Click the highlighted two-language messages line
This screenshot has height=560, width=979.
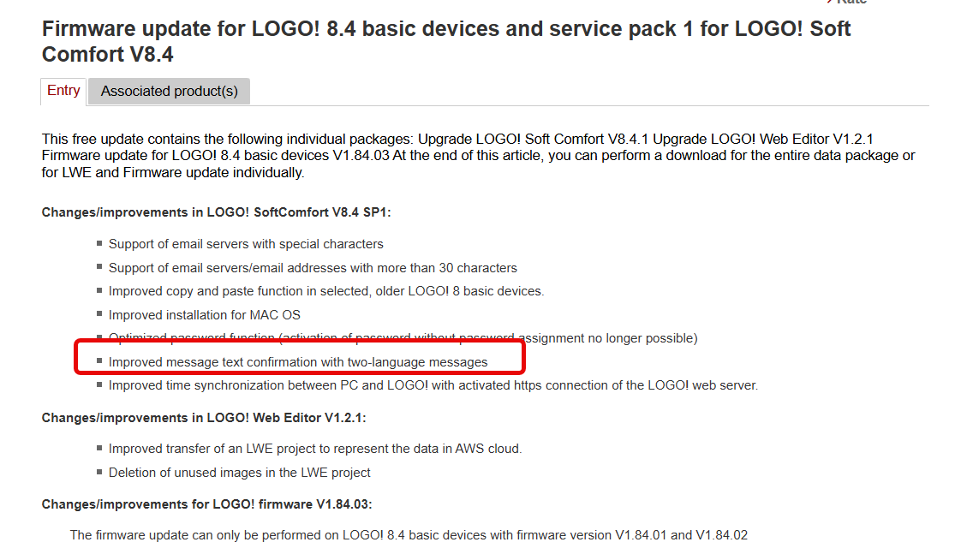(x=297, y=362)
